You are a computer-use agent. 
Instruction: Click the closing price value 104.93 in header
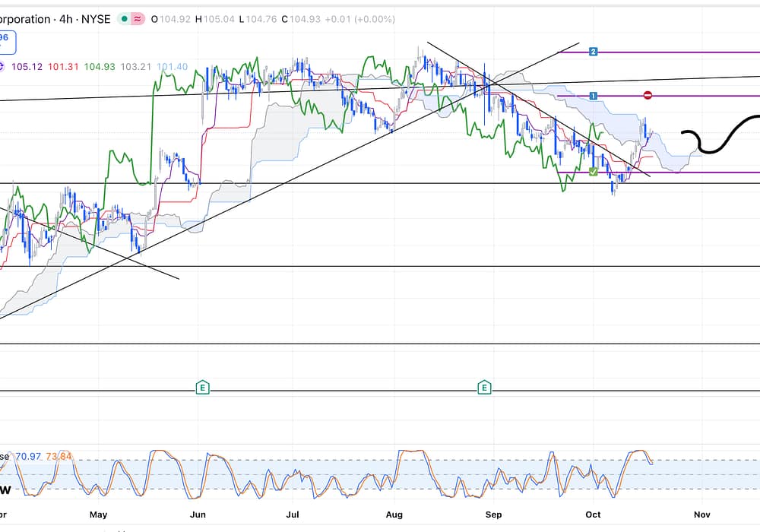[302, 19]
